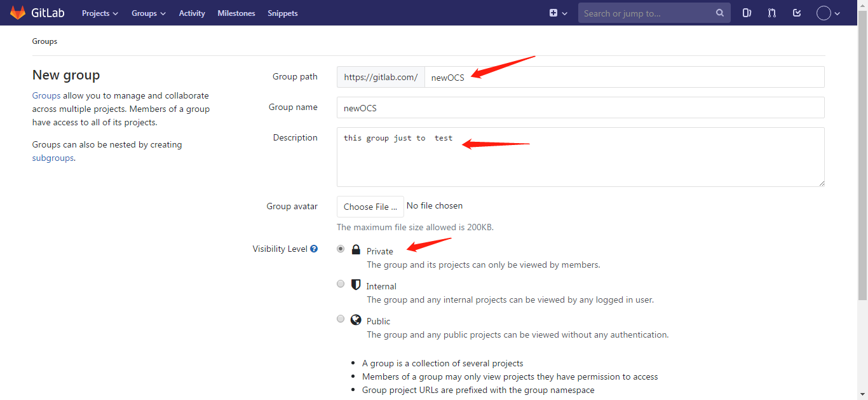This screenshot has height=400, width=868.
Task: Expand the Groups dropdown
Action: coord(148,13)
